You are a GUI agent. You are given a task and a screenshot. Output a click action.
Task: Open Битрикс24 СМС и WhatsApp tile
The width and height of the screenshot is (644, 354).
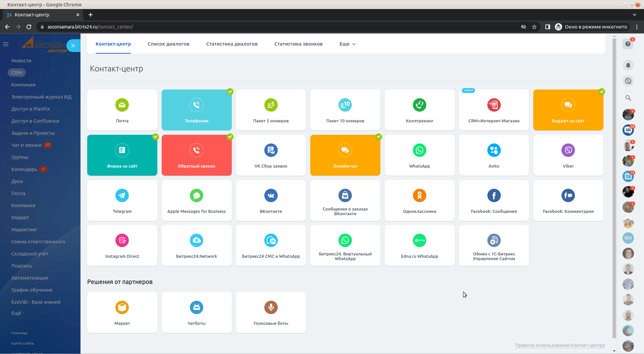click(x=271, y=245)
